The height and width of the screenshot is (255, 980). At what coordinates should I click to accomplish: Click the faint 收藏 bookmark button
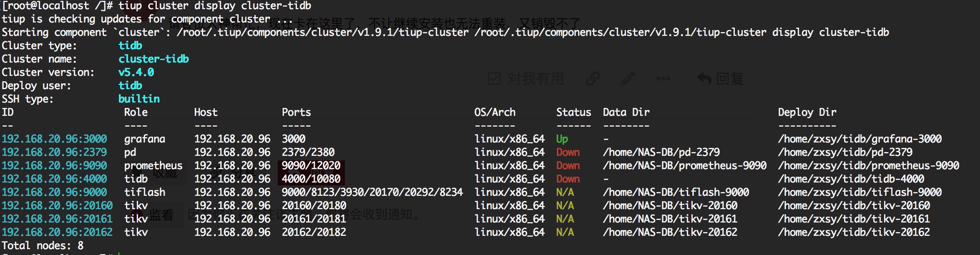point(164,172)
